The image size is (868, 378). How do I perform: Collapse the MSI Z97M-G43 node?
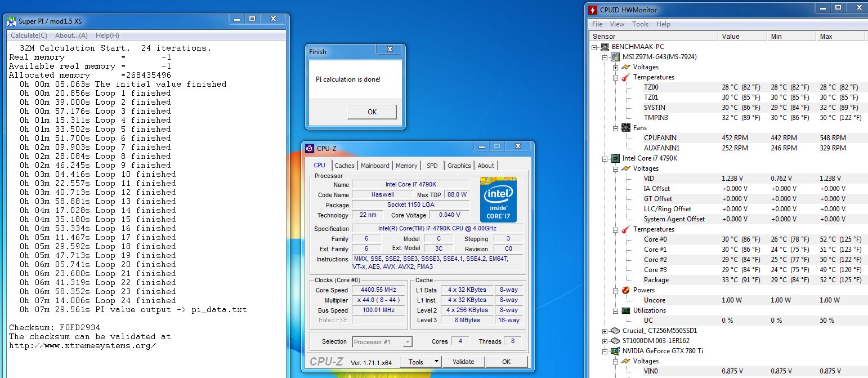pyautogui.click(x=606, y=57)
